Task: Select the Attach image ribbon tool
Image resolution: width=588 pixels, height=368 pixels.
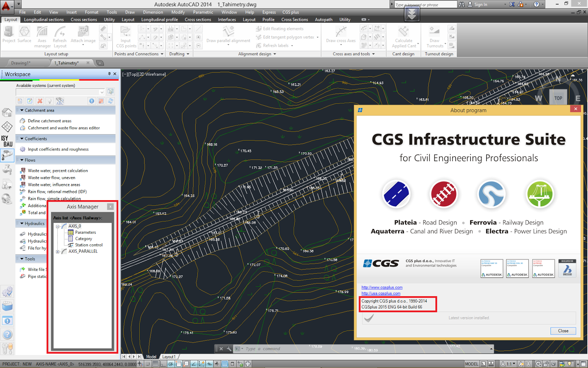Action: 83,35
